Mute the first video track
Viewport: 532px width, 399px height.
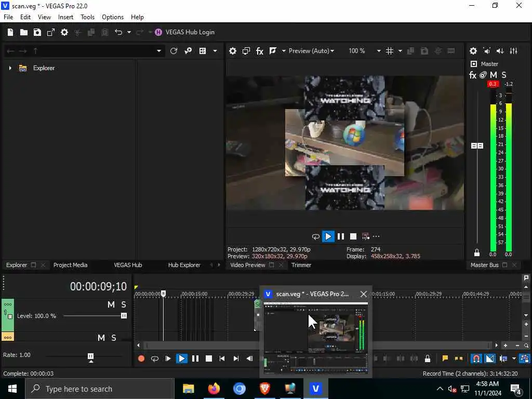[x=111, y=304]
